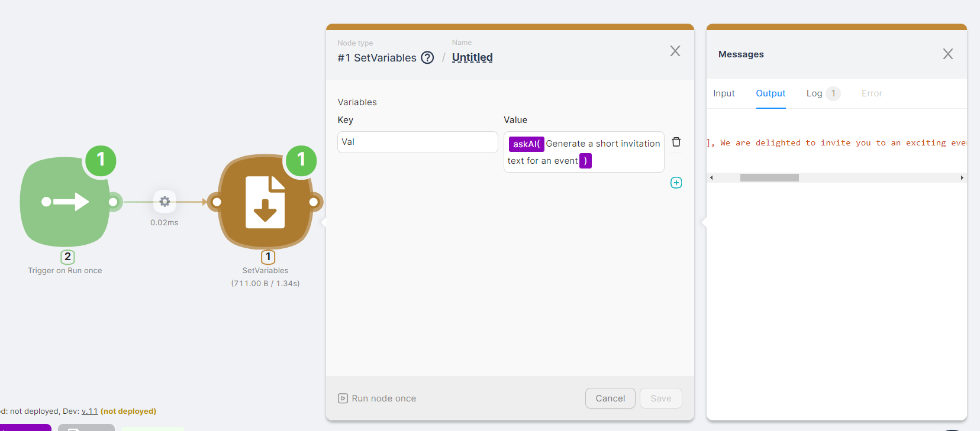
Task: Open the connection gear settings icon
Action: coord(165,202)
